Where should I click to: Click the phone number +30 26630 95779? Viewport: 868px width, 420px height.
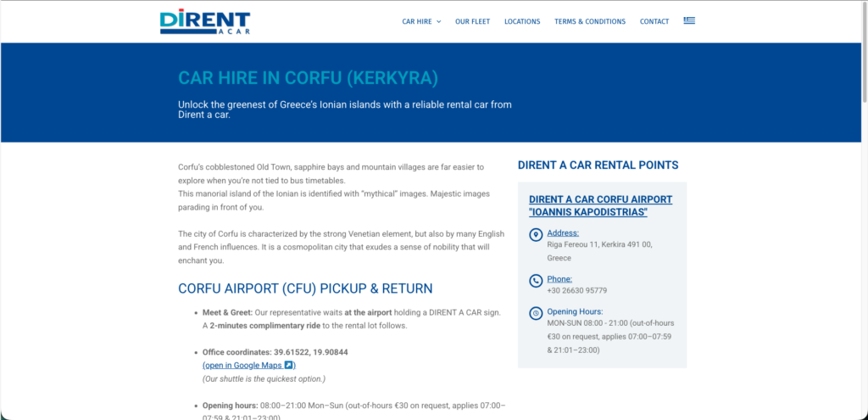(576, 290)
